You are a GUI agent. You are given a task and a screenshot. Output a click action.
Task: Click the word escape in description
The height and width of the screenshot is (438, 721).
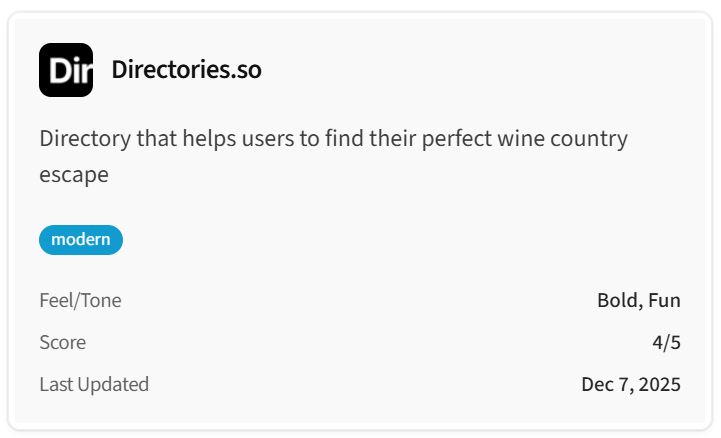[73, 175]
